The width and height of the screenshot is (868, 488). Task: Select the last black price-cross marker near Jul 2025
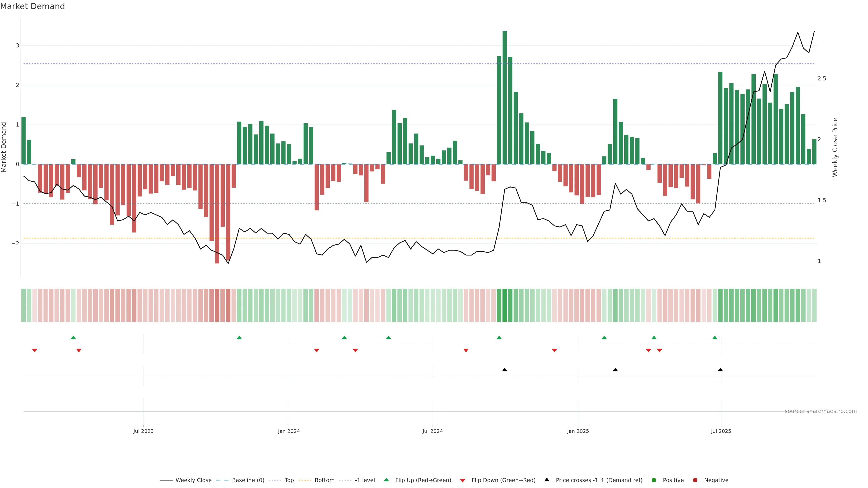[720, 370]
